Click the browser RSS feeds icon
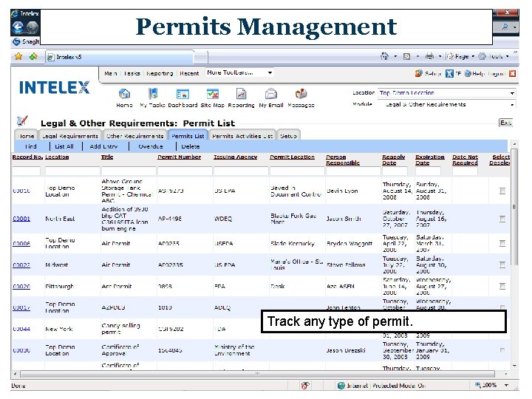Image resolution: width=532 pixels, height=399 pixels. (406, 56)
